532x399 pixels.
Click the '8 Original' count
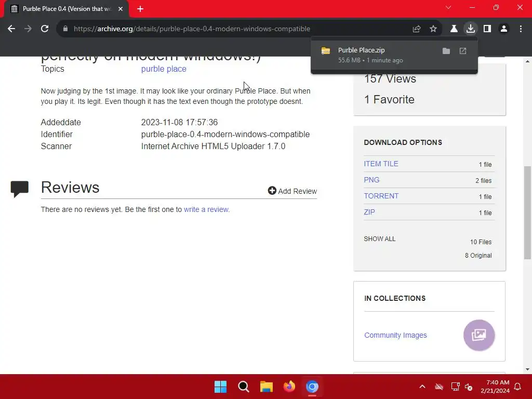(x=478, y=256)
